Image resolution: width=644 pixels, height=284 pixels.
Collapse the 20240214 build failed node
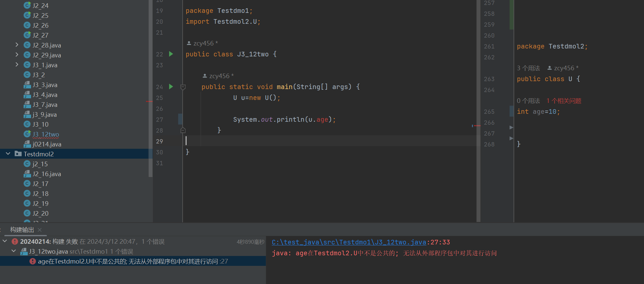(x=5, y=241)
